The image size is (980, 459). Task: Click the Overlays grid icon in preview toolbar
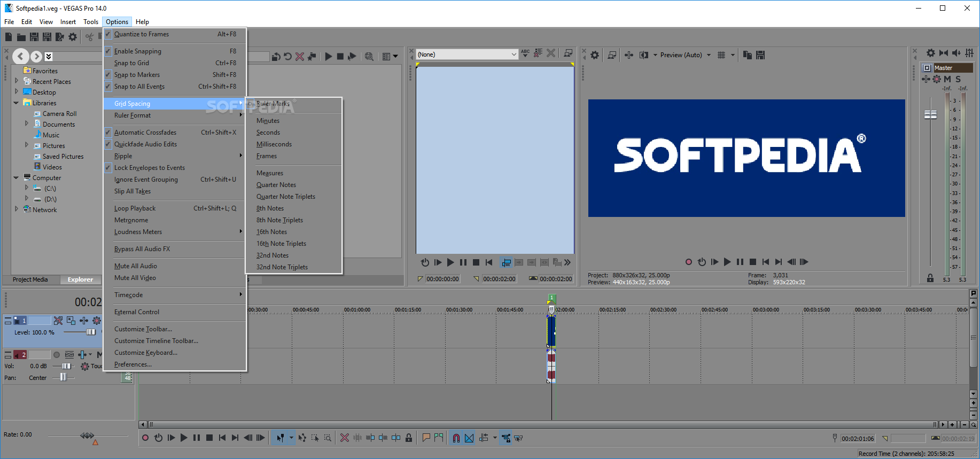pos(721,55)
